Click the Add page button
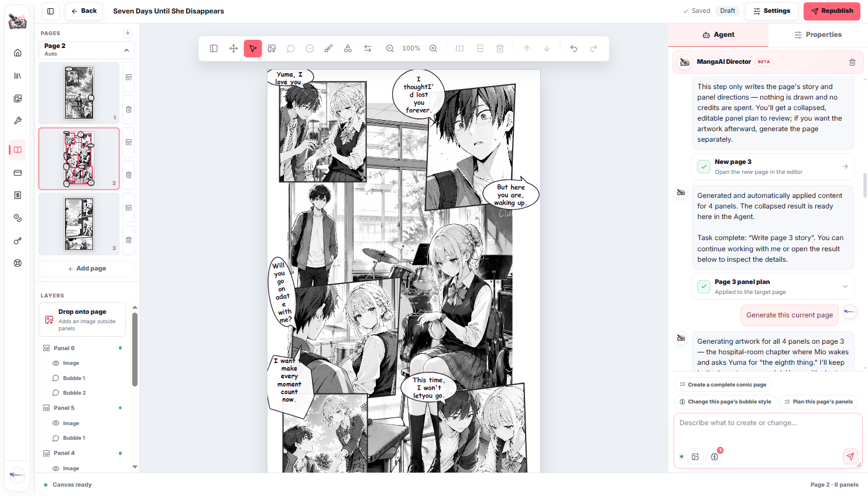Image resolution: width=868 pixels, height=496 pixels. 87,269
